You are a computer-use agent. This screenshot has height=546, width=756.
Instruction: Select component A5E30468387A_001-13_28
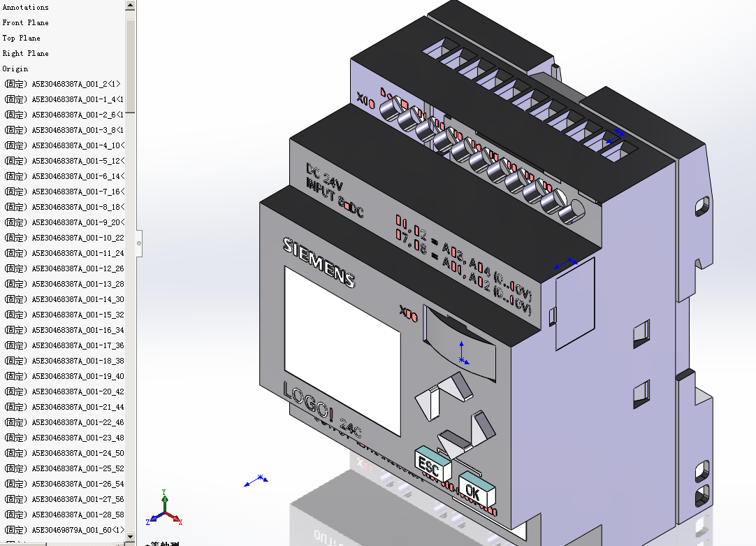coord(64,284)
